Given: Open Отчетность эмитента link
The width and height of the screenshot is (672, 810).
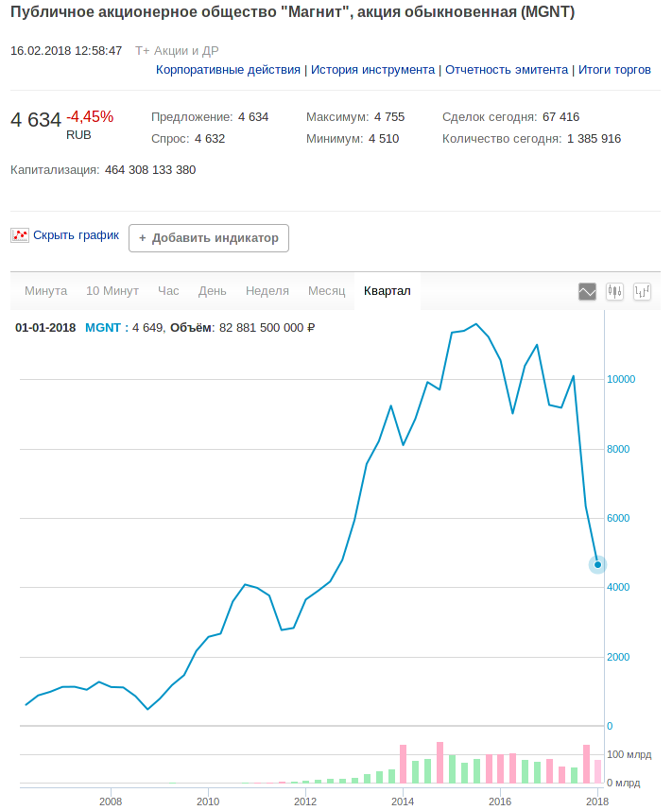Looking at the screenshot, I should [507, 70].
